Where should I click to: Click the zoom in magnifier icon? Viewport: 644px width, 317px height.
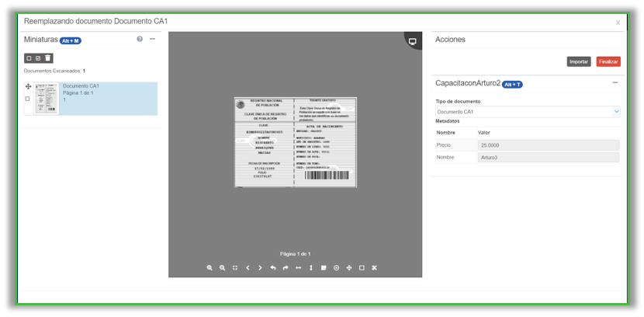click(209, 268)
